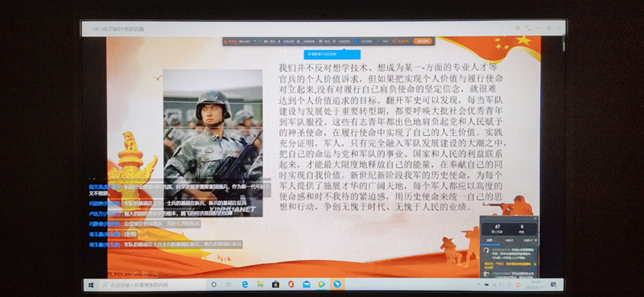Screen dimensions: 644x297
Task: Expand the hidden system tray icons chevron
Action: pos(479,285)
